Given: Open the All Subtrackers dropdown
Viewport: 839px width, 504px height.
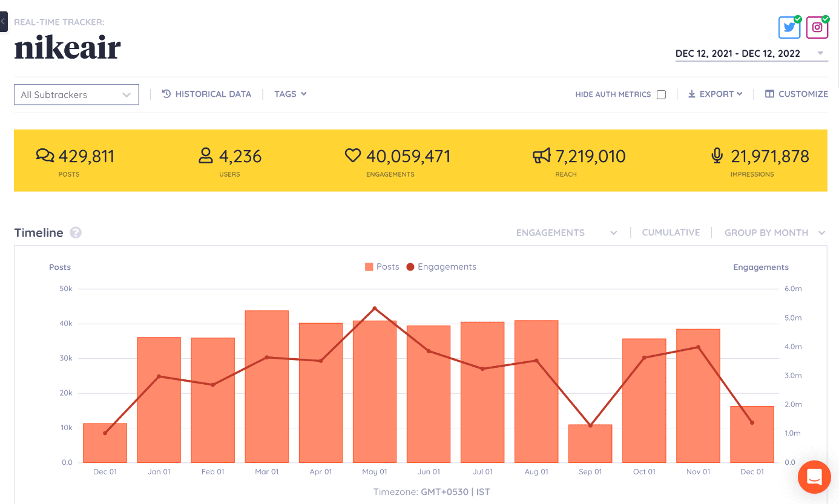Looking at the screenshot, I should 76,94.
